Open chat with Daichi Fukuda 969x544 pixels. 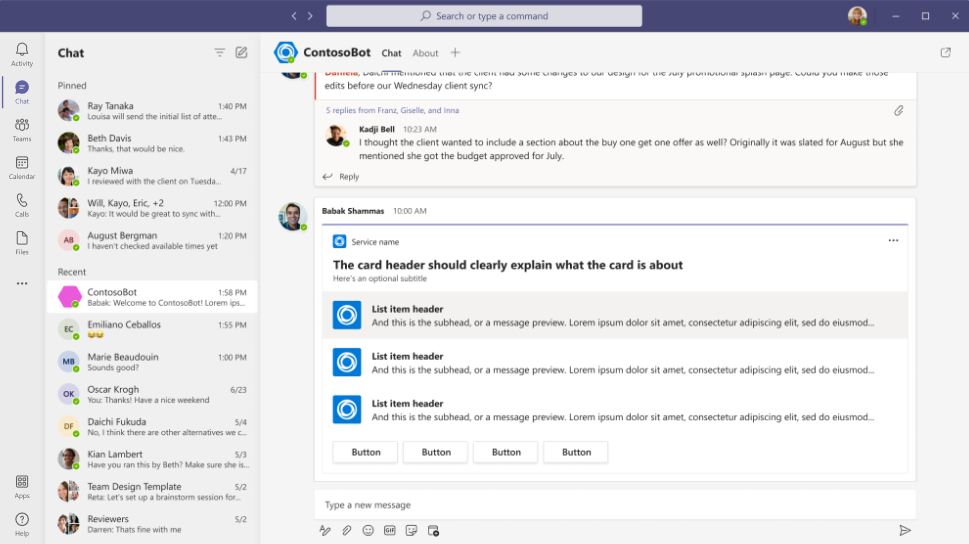(x=153, y=427)
